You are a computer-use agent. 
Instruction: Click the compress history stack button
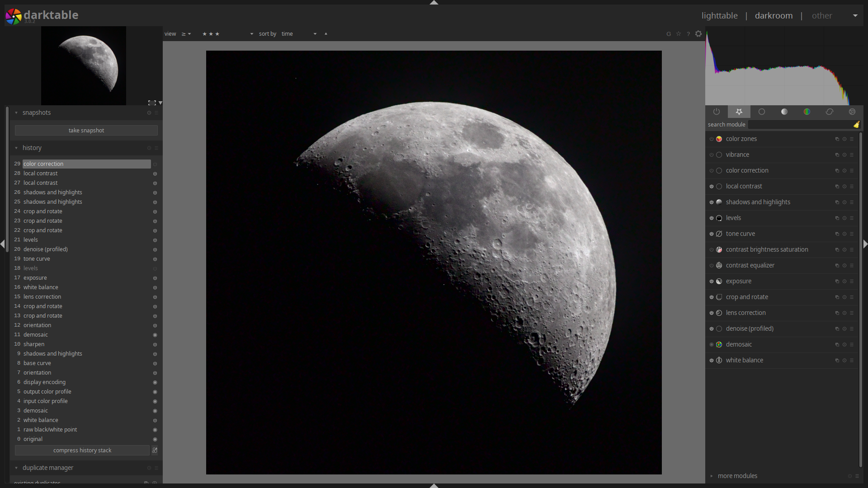[x=82, y=450]
